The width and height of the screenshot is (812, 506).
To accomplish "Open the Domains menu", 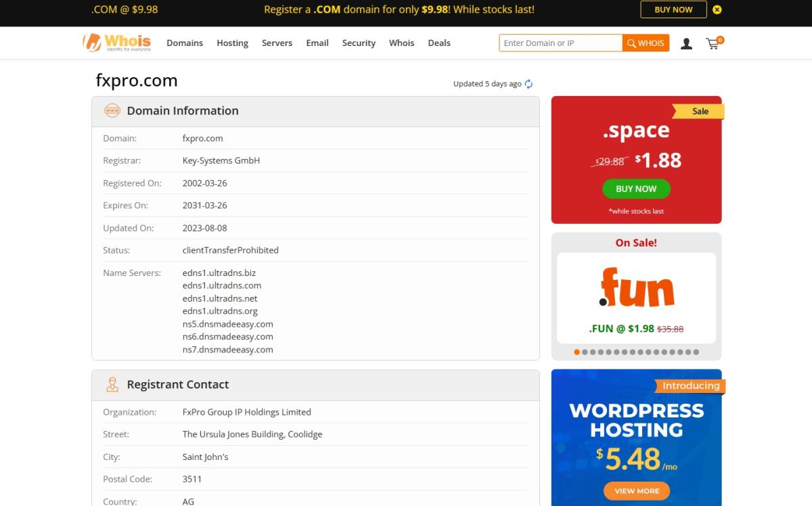I will pyautogui.click(x=185, y=43).
